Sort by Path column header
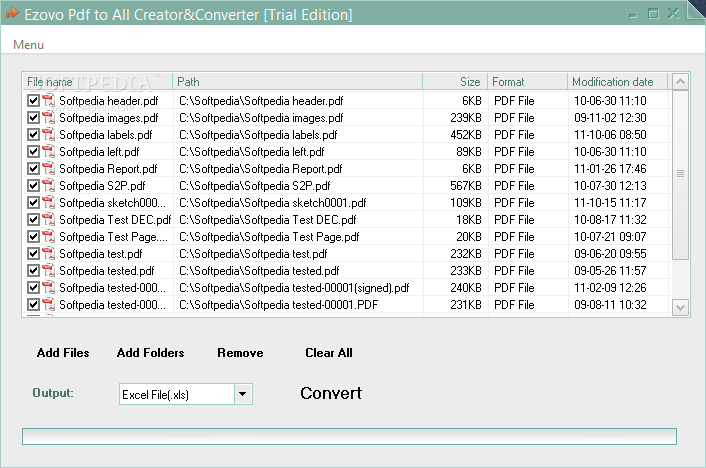 (x=298, y=82)
